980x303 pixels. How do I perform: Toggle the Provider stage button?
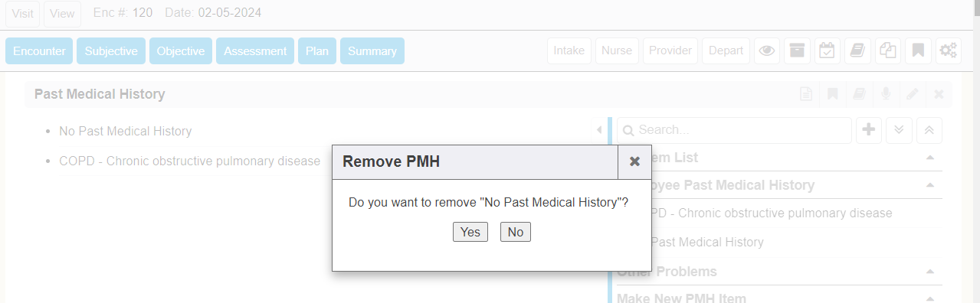(x=670, y=51)
